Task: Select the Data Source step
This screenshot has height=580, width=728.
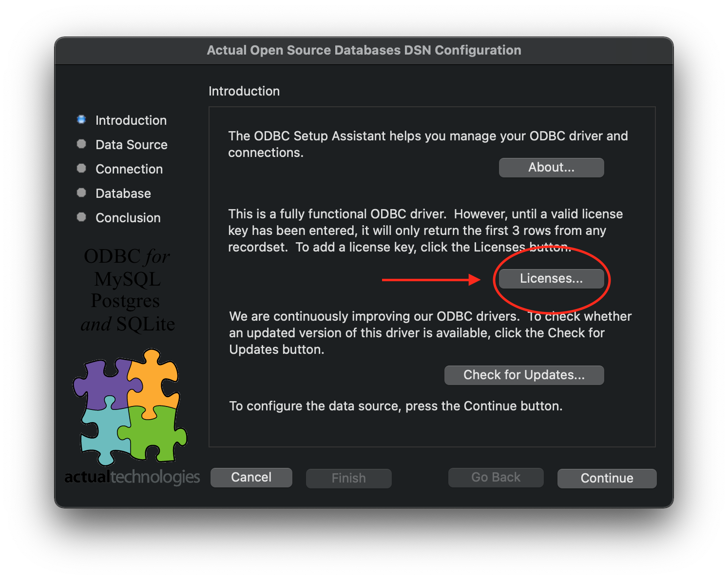Action: 132,145
